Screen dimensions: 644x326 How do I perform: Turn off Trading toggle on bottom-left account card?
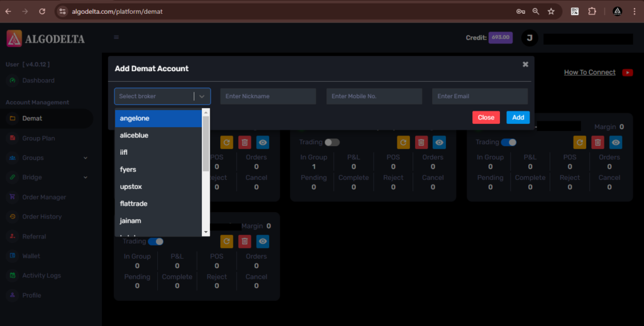click(156, 241)
